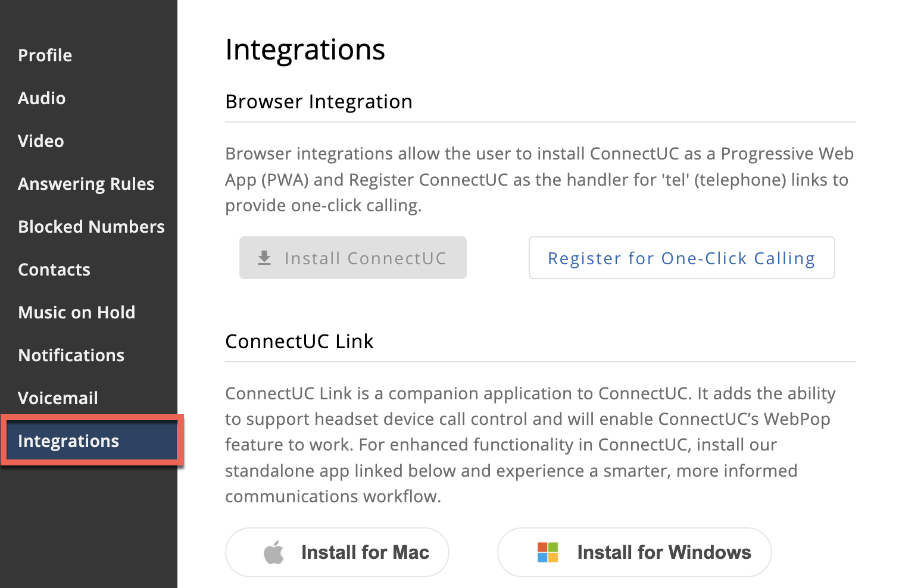
Task: Go to Voicemail settings
Action: tap(58, 398)
